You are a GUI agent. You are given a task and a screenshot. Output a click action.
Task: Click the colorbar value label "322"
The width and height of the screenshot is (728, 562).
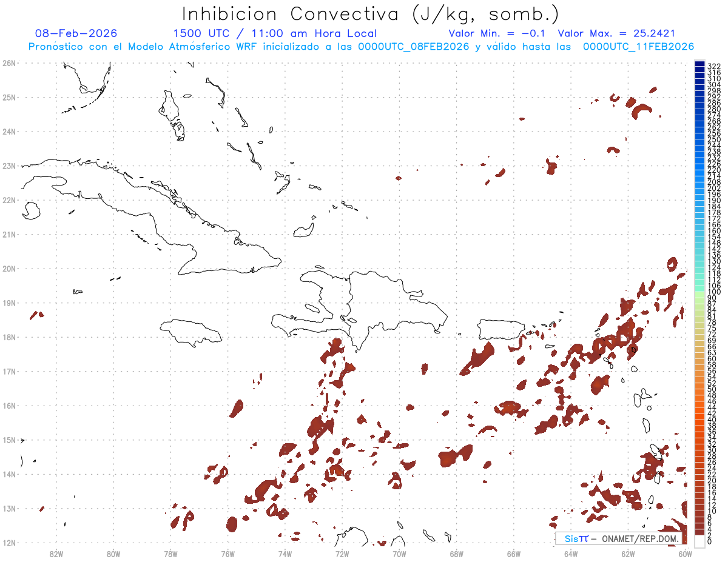coord(714,66)
